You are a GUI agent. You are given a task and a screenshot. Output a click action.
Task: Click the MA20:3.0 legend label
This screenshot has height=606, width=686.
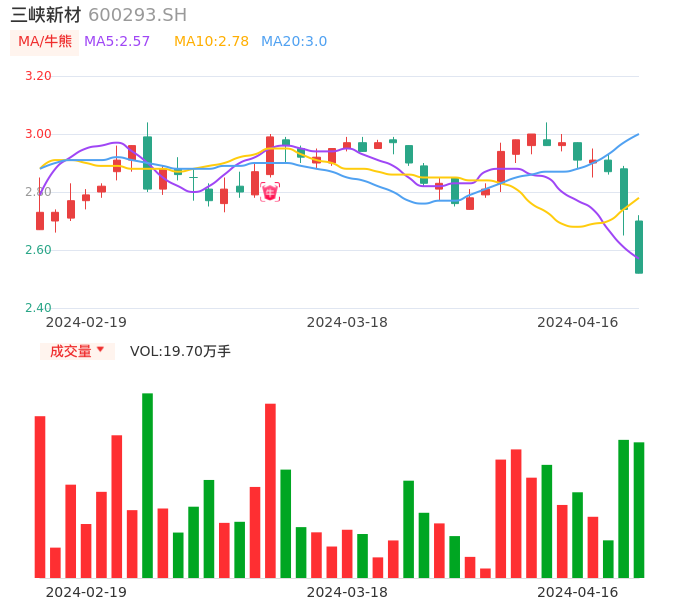point(294,42)
